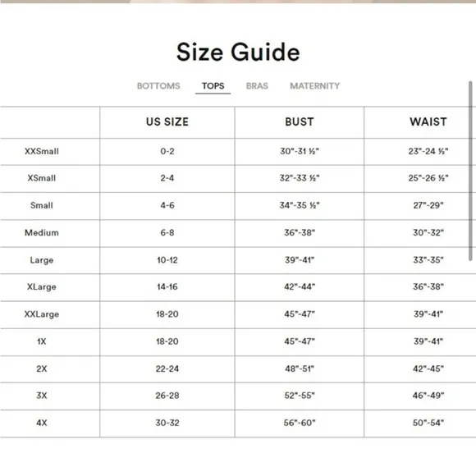Viewport: 476px width, 476px height.
Task: Click the Medium size row label
Action: click(42, 232)
